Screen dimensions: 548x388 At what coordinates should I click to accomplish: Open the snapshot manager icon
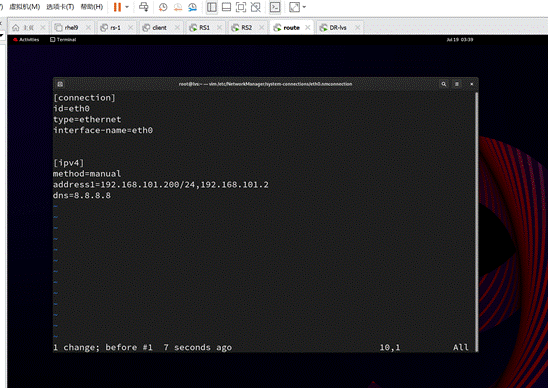(x=193, y=7)
